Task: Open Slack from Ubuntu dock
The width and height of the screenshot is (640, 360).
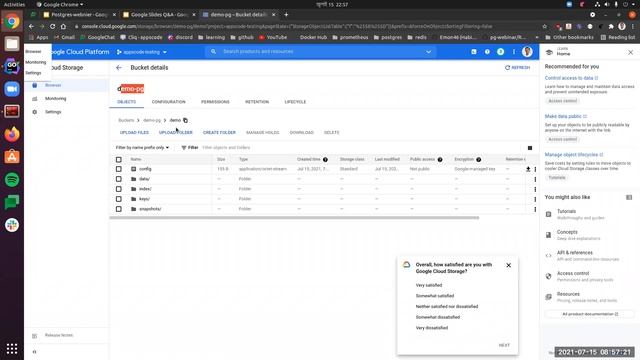Action: coord(12,225)
